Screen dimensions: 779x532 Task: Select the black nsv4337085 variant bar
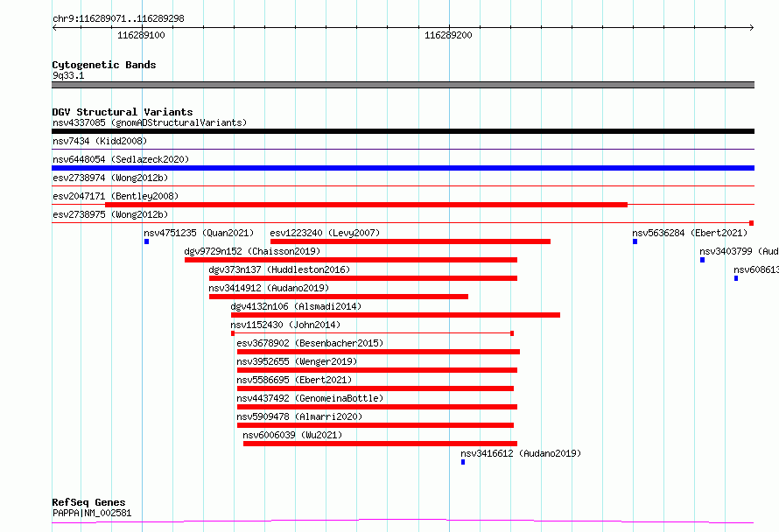pyautogui.click(x=403, y=131)
